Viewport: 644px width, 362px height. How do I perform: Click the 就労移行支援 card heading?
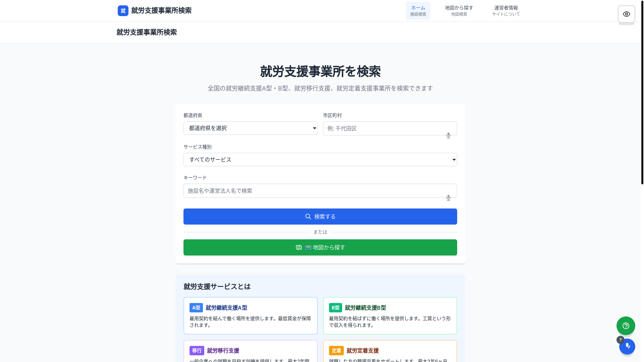223,351
